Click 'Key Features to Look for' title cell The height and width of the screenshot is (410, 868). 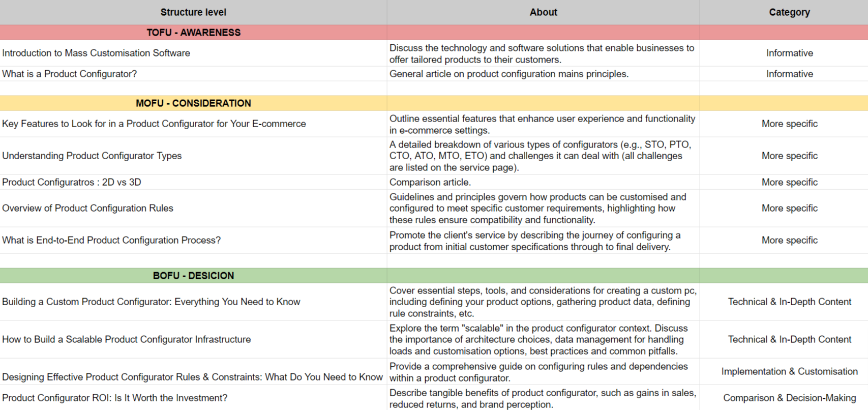[x=154, y=124]
